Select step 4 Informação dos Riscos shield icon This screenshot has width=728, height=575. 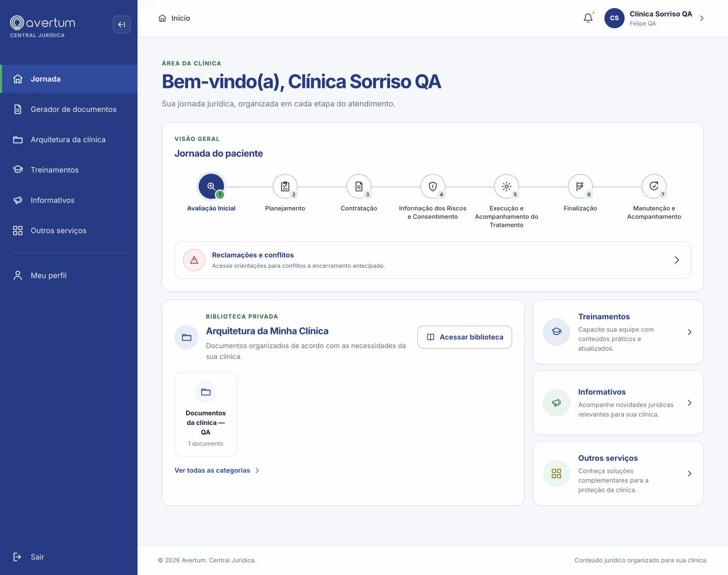click(433, 186)
